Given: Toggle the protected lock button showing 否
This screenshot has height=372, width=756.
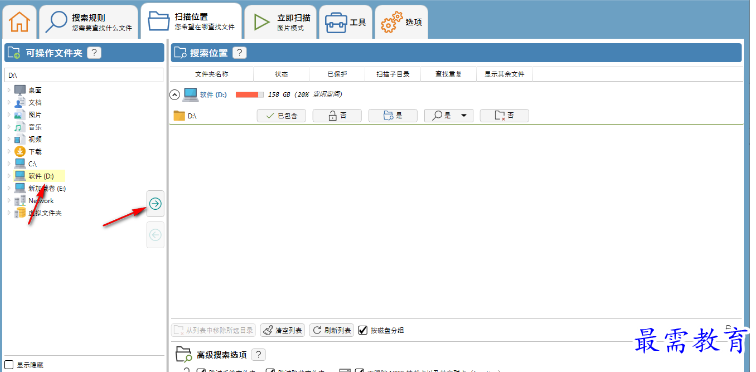Looking at the screenshot, I should [x=337, y=116].
